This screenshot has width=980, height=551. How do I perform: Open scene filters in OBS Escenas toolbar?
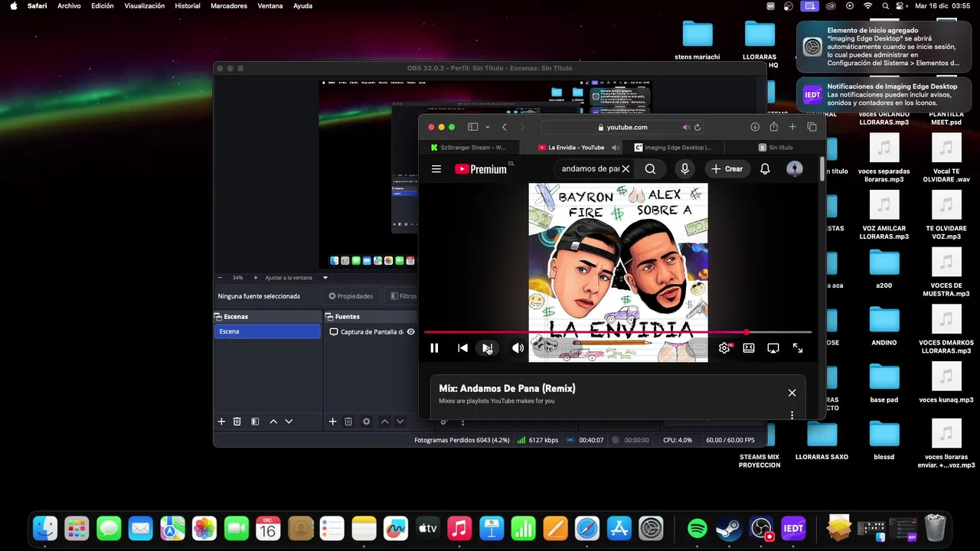[255, 422]
